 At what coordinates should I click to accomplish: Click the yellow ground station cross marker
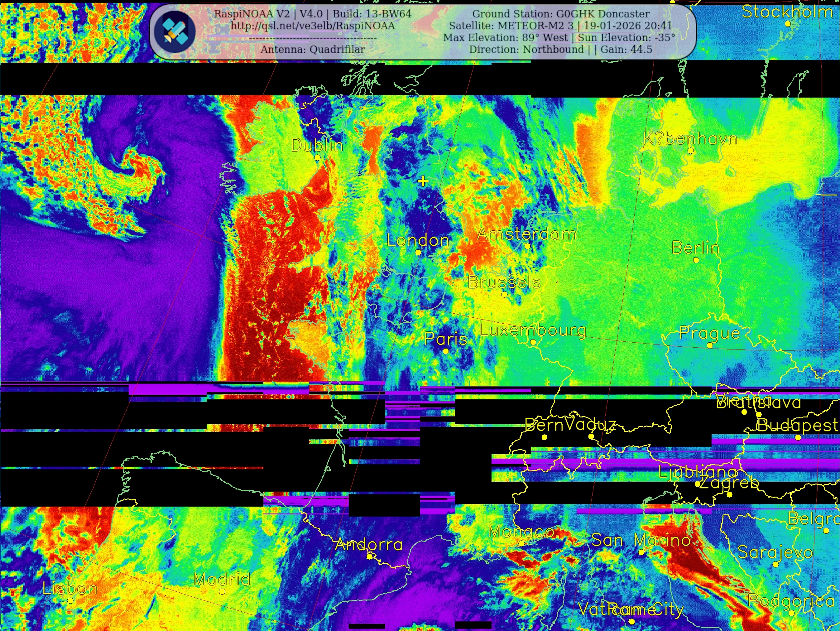[423, 181]
